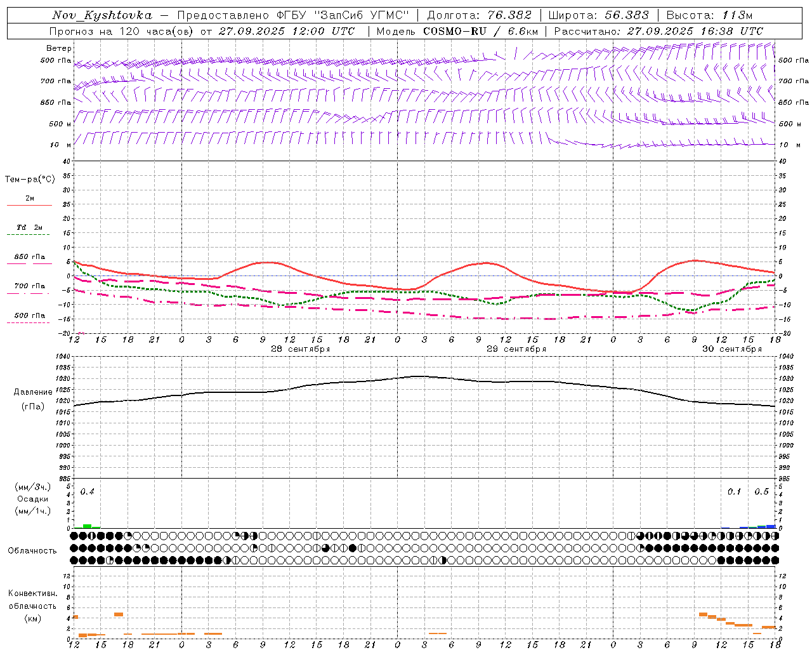
Task: Click the 850 гПа temperature legend entry
Action: 30,257
